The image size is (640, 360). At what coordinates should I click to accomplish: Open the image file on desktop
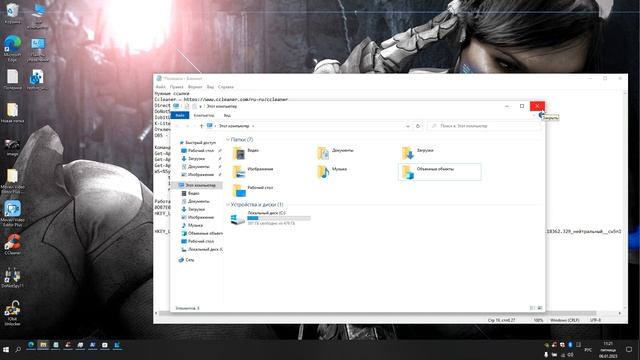coord(12,147)
